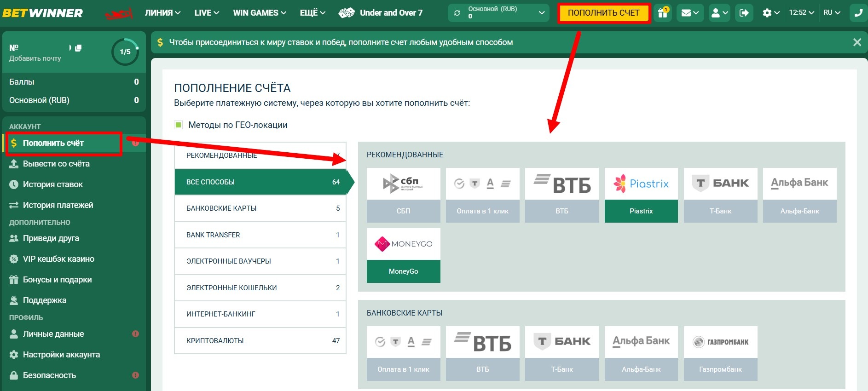
Task: Click the BetWinner logo
Action: tap(43, 13)
